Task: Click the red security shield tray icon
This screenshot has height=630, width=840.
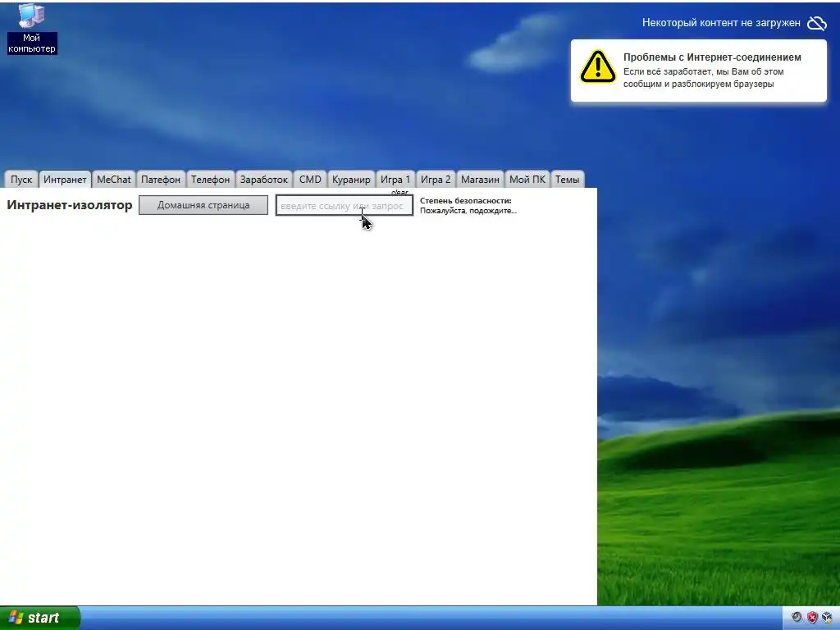Action: point(812,617)
